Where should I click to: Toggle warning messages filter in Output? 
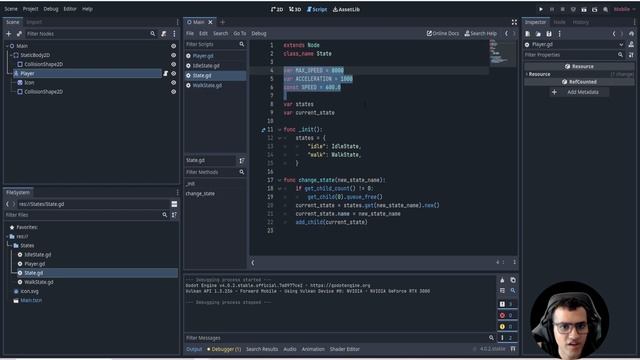coord(506,327)
